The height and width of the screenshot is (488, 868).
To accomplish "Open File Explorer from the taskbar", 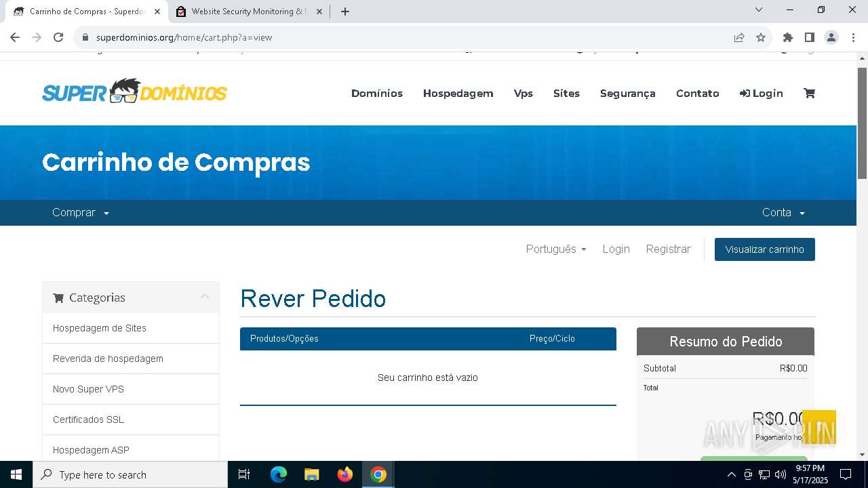I will pyautogui.click(x=311, y=474).
